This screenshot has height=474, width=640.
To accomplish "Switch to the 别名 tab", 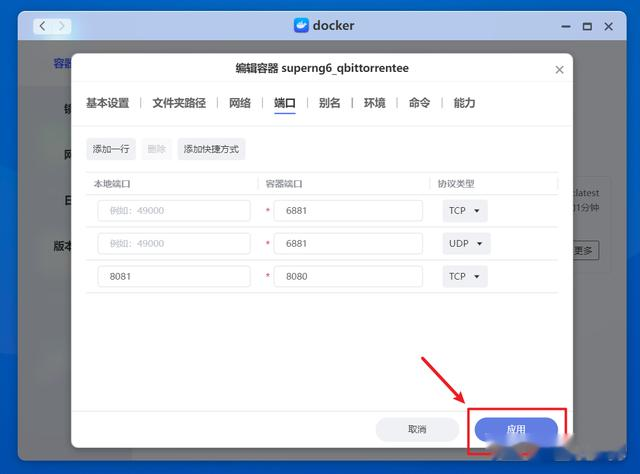I will coord(329,103).
